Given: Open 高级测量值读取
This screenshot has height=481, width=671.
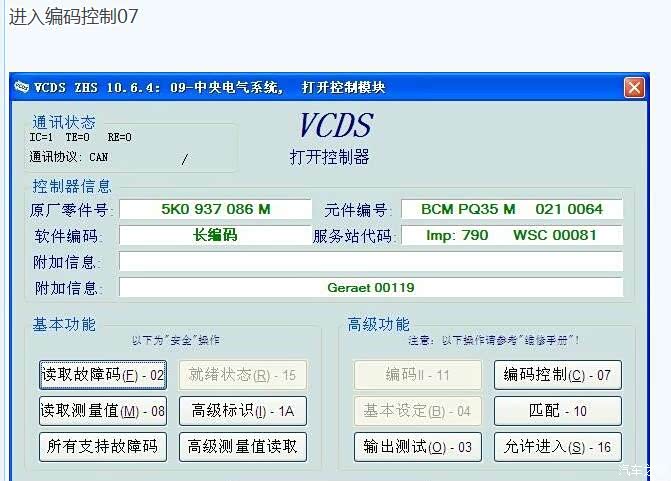Looking at the screenshot, I should point(243,447).
